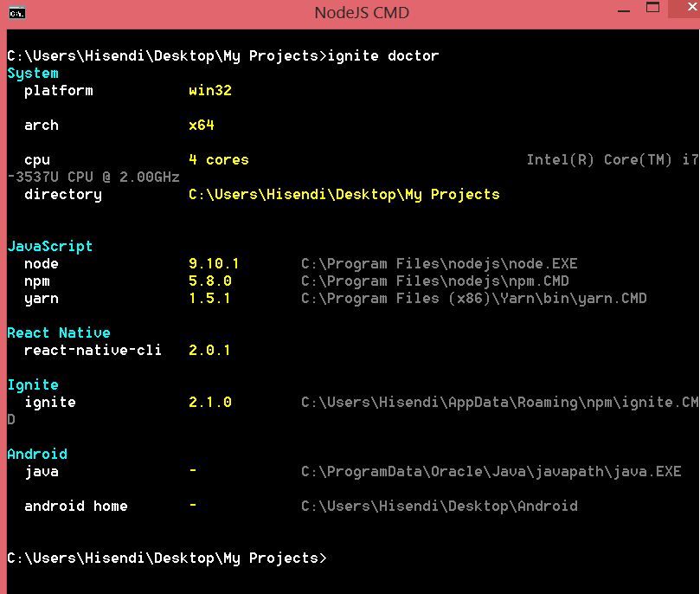Screen dimensions: 700x594
Task: Click the 'Android' section heading
Action: pos(37,455)
